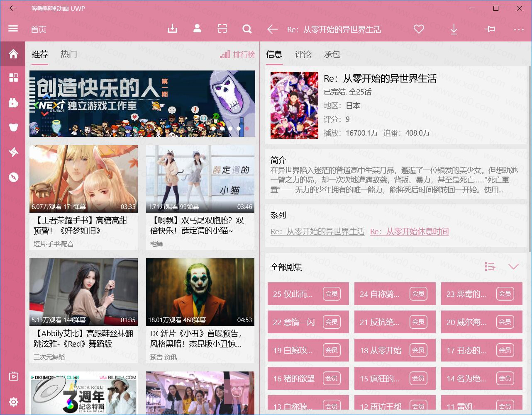
Task: Open series link Re:从零开始的异世界生活
Action: [x=317, y=232]
